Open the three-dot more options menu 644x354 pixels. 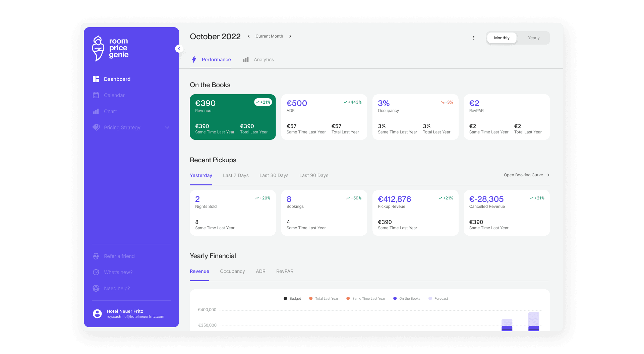pyautogui.click(x=474, y=38)
